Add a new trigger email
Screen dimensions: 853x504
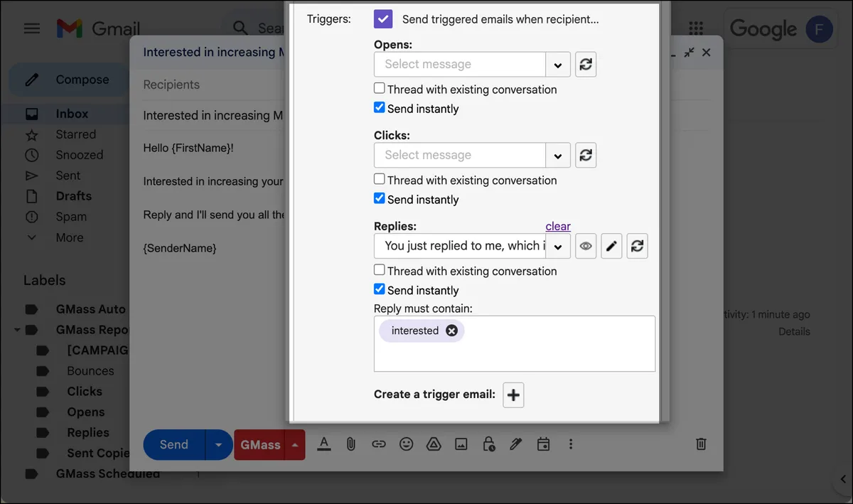[x=513, y=395]
